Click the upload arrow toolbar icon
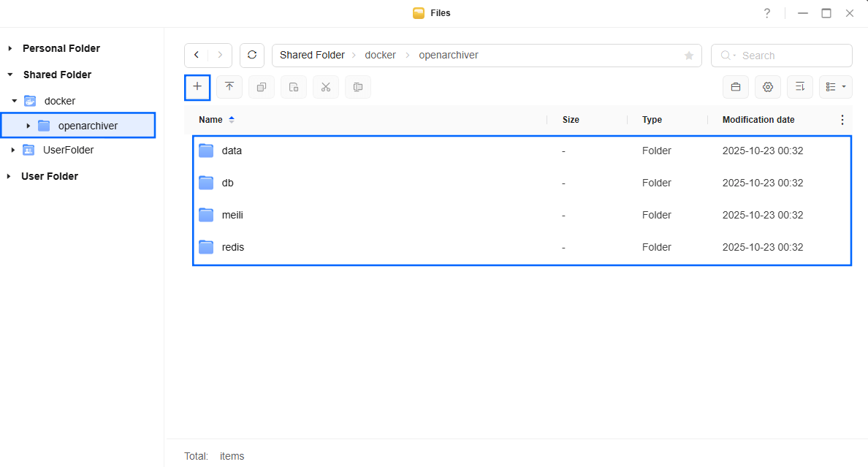Viewport: 868px width, 467px height. click(x=229, y=87)
